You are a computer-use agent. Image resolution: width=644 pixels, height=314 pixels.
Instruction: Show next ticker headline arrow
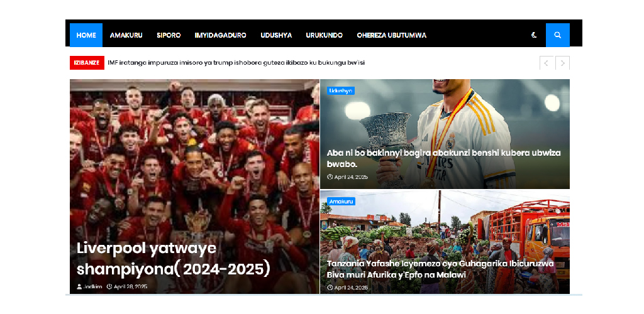click(x=563, y=63)
